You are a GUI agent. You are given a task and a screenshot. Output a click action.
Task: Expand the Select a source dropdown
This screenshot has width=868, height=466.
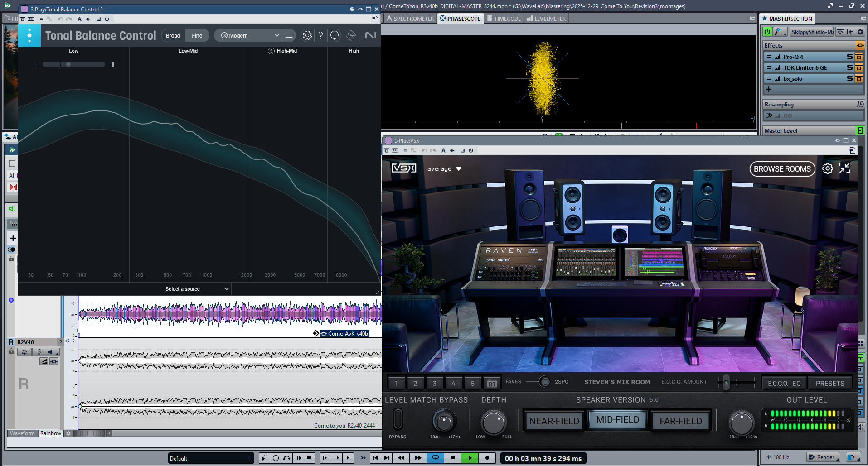[197, 289]
